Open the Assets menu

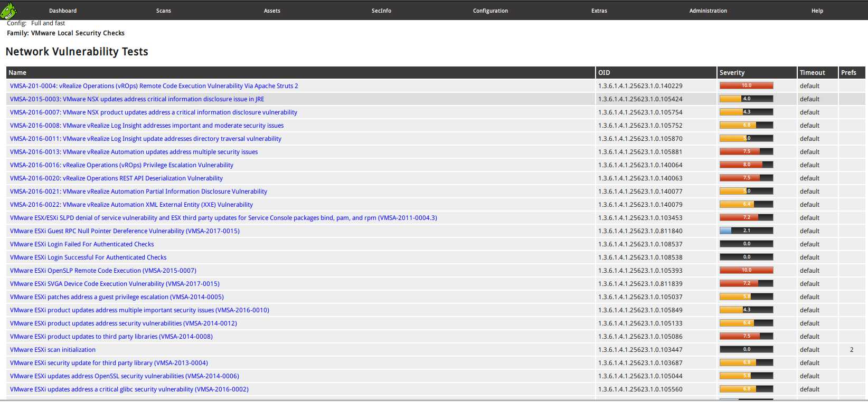click(272, 11)
